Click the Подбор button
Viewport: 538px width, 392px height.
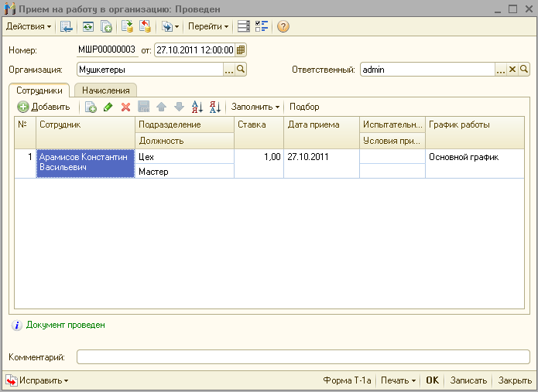pos(304,107)
